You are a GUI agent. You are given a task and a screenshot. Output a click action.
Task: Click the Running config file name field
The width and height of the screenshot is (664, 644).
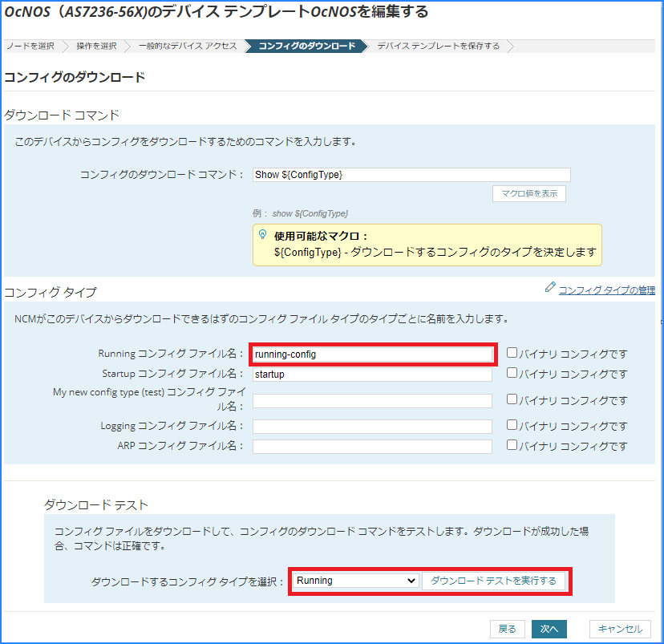372,354
